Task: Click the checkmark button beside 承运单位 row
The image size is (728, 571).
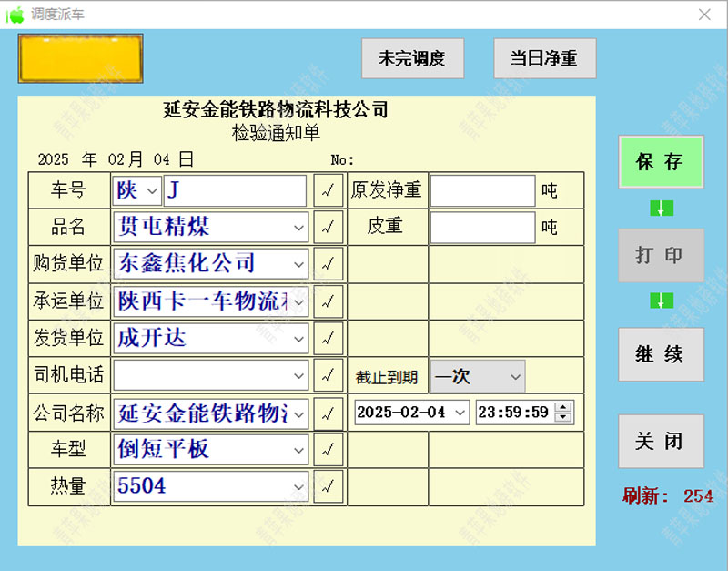Action: click(x=329, y=301)
